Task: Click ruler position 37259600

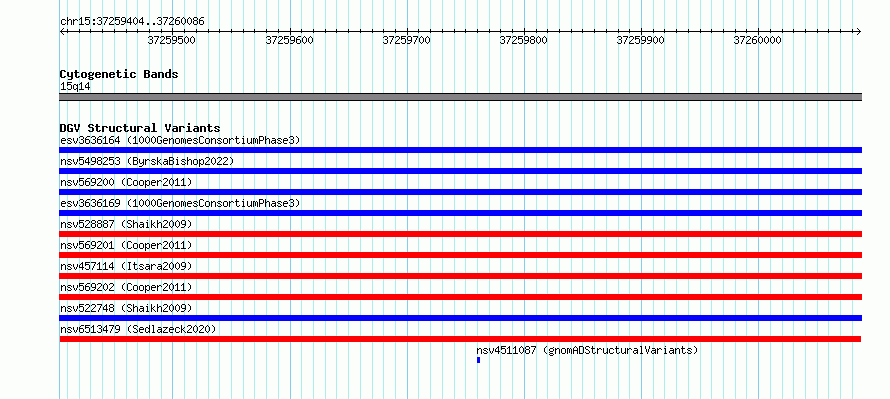Action: [x=289, y=40]
